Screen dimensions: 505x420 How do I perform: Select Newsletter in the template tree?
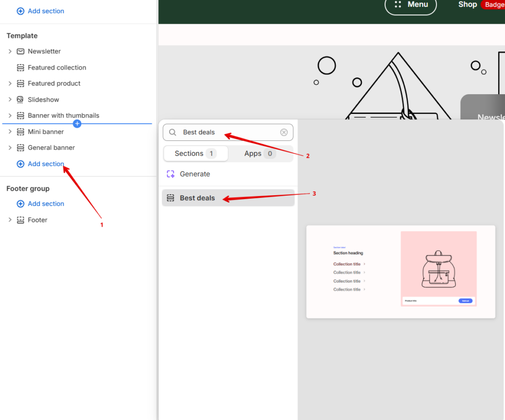tap(44, 51)
